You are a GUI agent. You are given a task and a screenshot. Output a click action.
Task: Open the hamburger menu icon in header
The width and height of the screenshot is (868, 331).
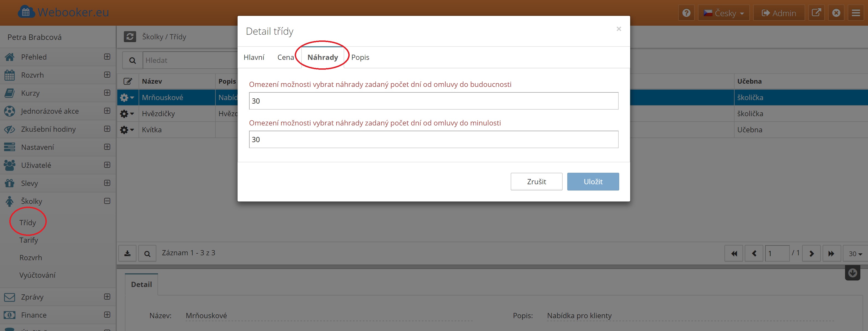click(855, 13)
